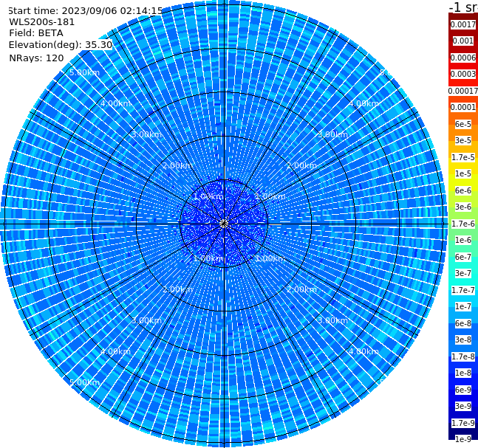Select the 0.0006 colorbar value
478x448 pixels.
(x=463, y=58)
